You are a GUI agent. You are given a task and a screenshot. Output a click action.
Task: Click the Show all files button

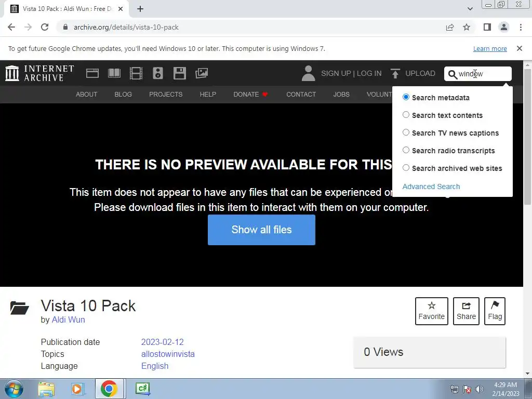[x=262, y=230]
